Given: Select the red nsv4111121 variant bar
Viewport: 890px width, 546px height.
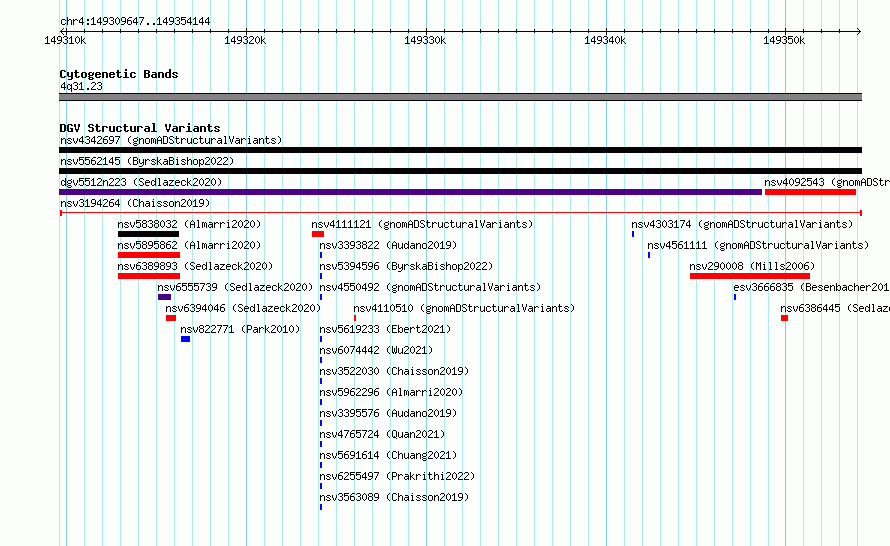Looking at the screenshot, I should click(318, 234).
